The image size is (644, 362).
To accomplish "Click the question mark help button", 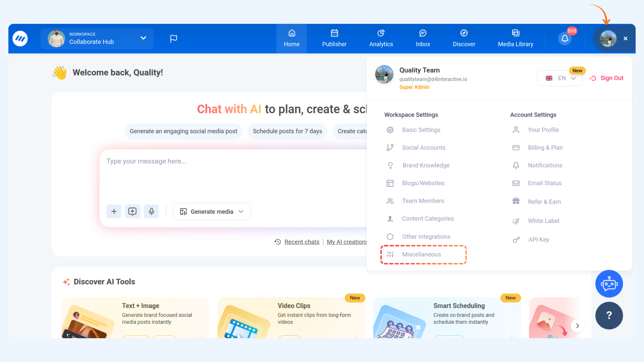I will (x=609, y=315).
